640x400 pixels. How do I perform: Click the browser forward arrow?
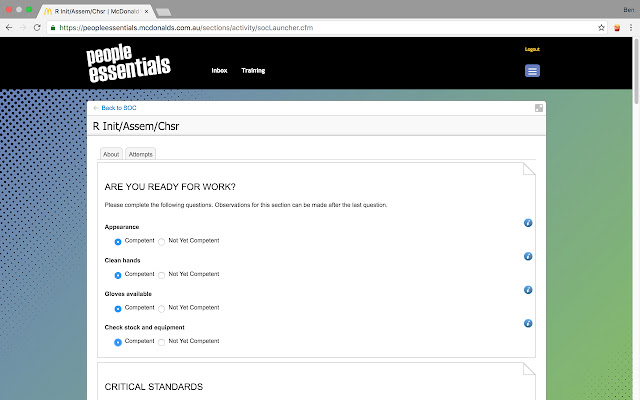tap(23, 28)
